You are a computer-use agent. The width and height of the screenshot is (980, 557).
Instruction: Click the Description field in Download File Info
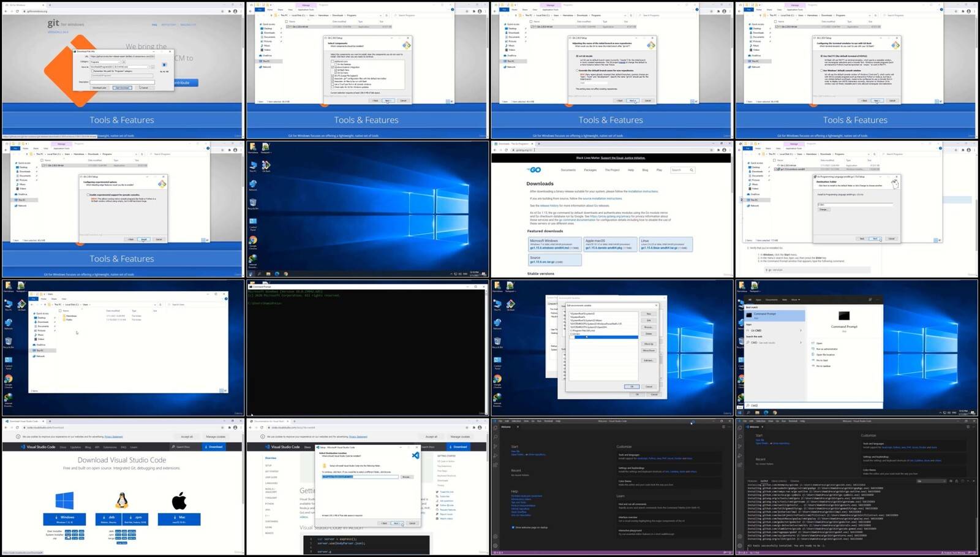(x=122, y=81)
